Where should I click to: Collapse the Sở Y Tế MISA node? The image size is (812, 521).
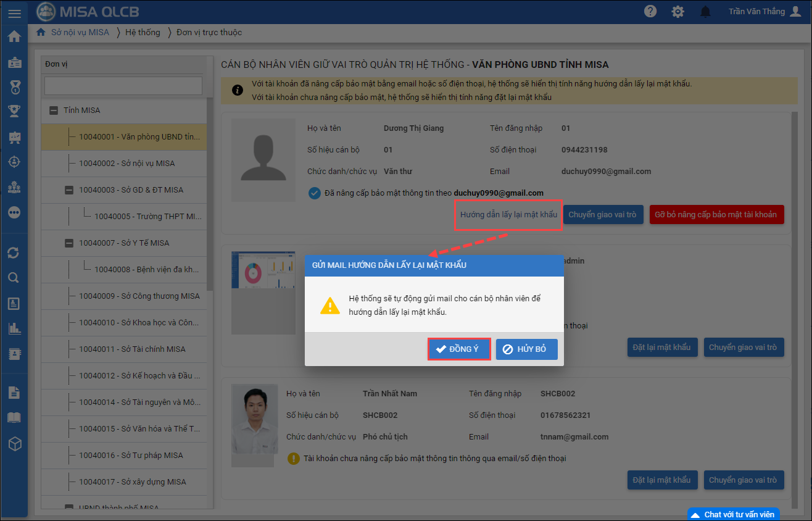(69, 243)
